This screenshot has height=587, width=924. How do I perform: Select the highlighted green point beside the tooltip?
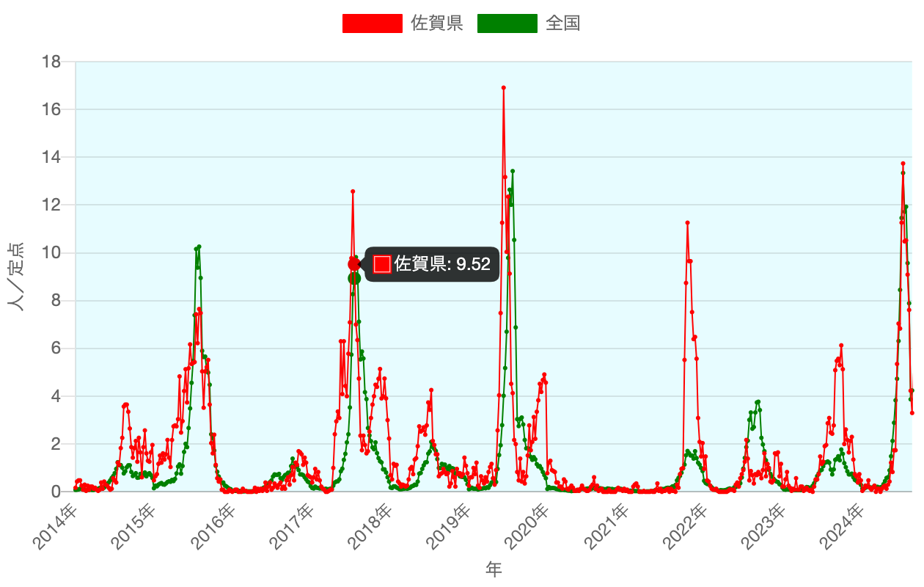click(x=354, y=278)
